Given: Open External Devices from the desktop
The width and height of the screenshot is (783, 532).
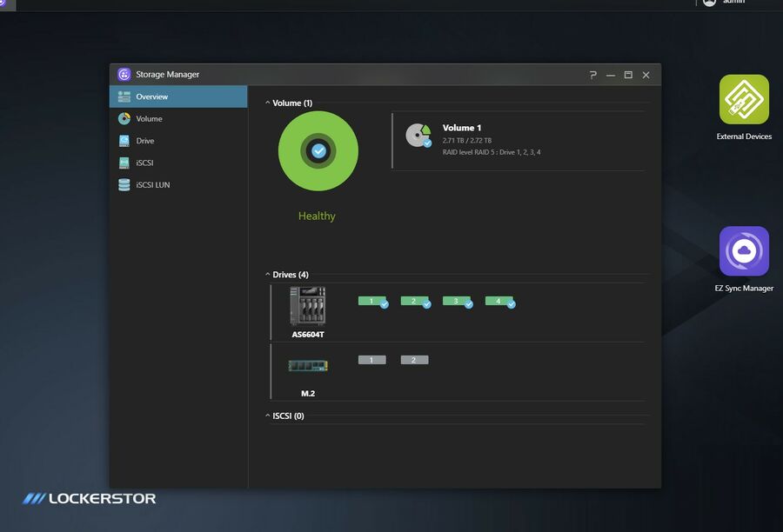Looking at the screenshot, I should tap(744, 100).
